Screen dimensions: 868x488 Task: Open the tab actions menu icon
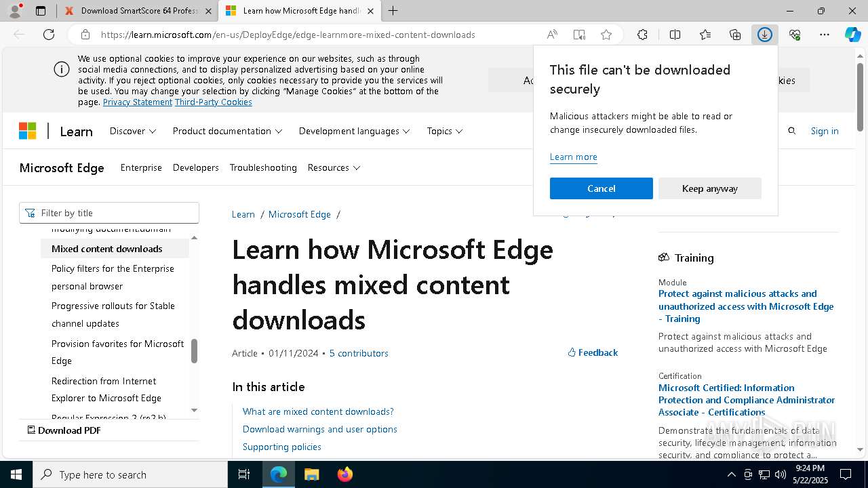click(x=41, y=11)
